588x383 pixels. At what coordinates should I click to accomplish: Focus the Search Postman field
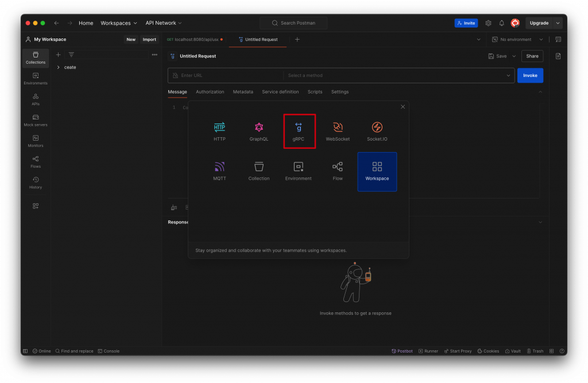coord(293,23)
